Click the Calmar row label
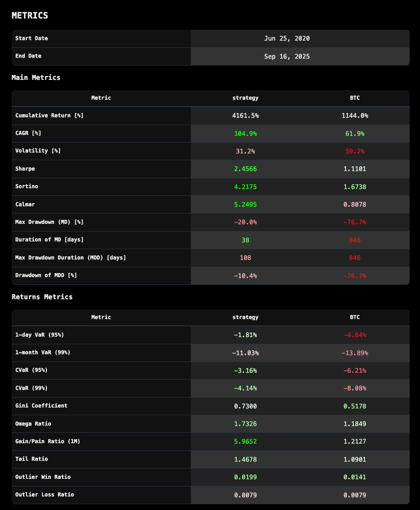420x510 pixels. [25, 204]
